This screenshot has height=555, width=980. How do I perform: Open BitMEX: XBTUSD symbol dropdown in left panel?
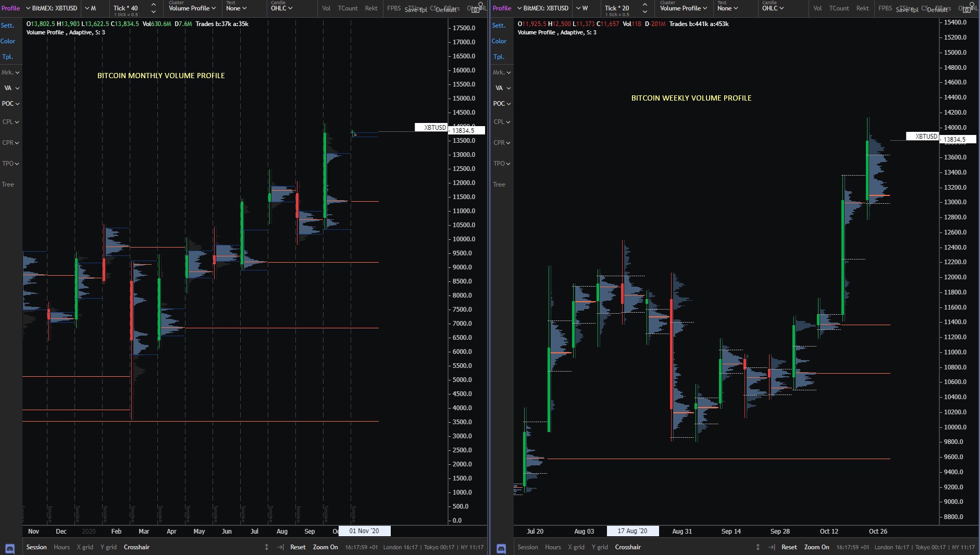(52, 8)
